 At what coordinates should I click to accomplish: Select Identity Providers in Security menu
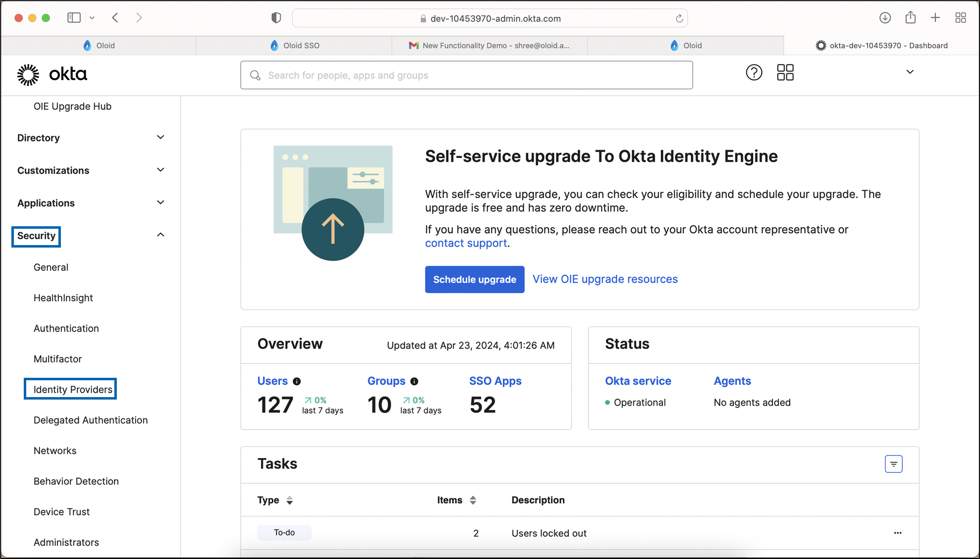tap(73, 389)
